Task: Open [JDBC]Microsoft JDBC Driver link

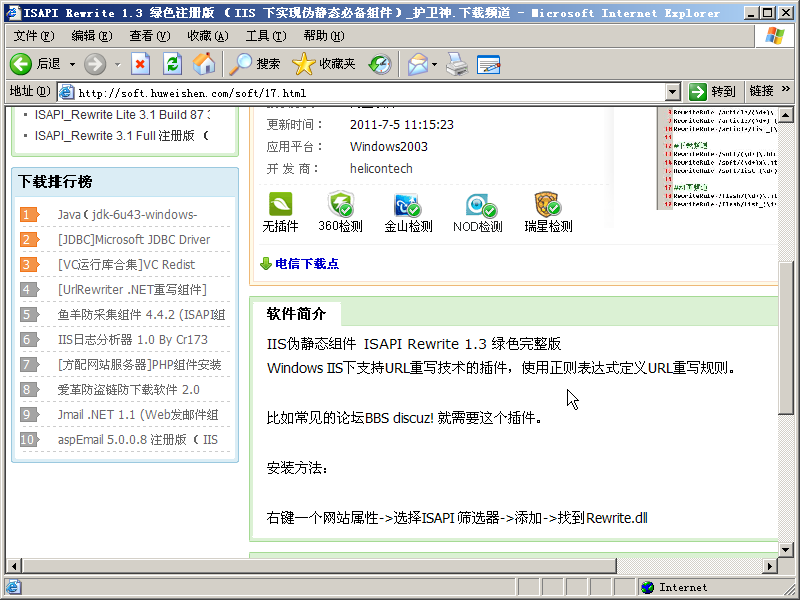Action: click(x=134, y=240)
